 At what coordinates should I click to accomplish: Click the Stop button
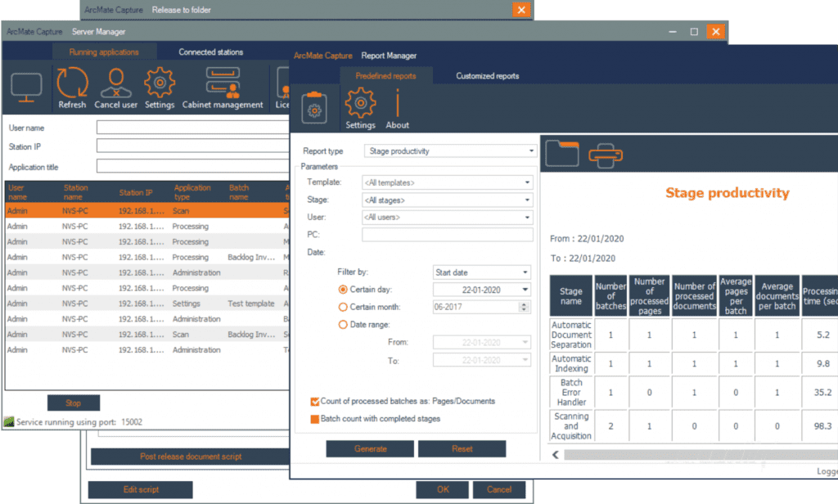click(x=74, y=403)
